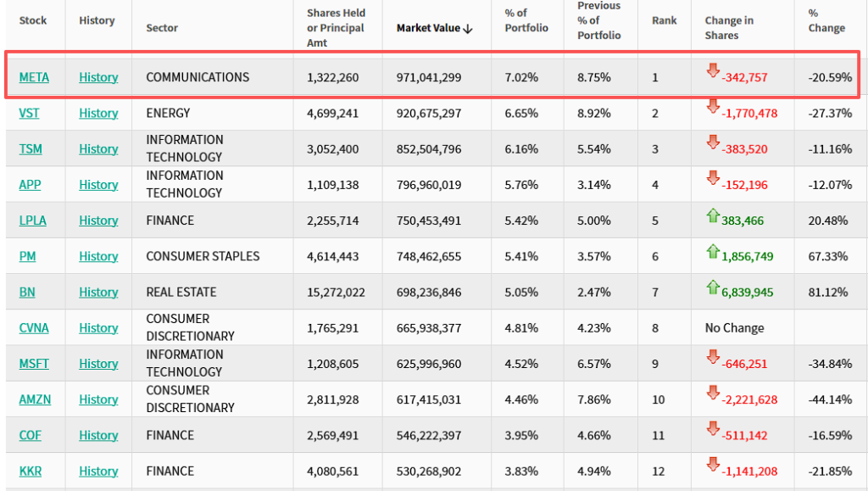Sort table by Rank column header
868x491 pixels.
[x=664, y=20]
